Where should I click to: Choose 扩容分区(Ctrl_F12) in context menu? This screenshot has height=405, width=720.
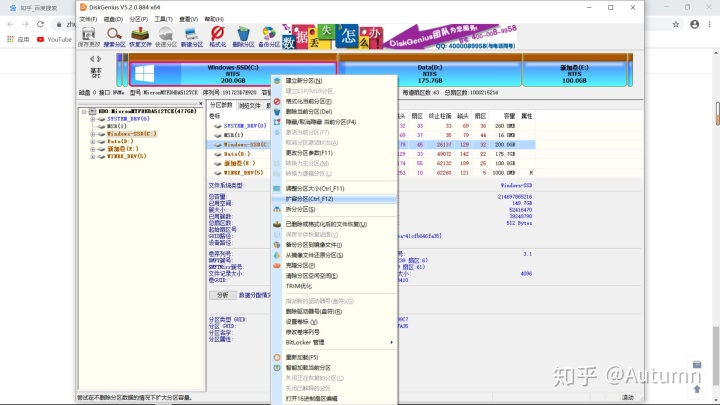[334, 199]
